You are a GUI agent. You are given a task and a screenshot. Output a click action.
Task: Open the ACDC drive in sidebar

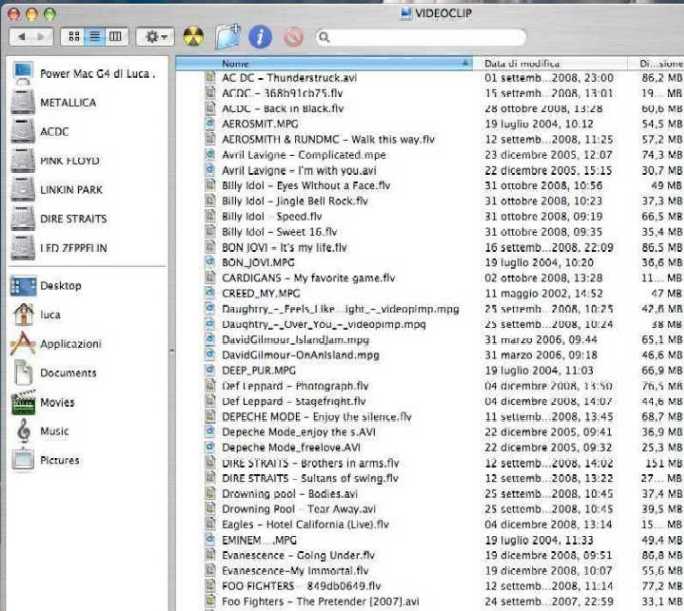[x=40, y=132]
